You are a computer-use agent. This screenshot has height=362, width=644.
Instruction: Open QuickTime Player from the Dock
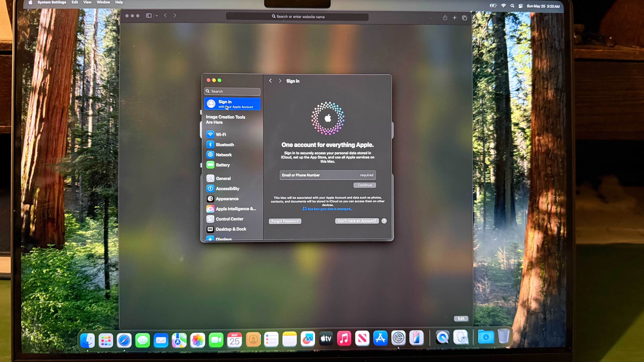click(442, 337)
